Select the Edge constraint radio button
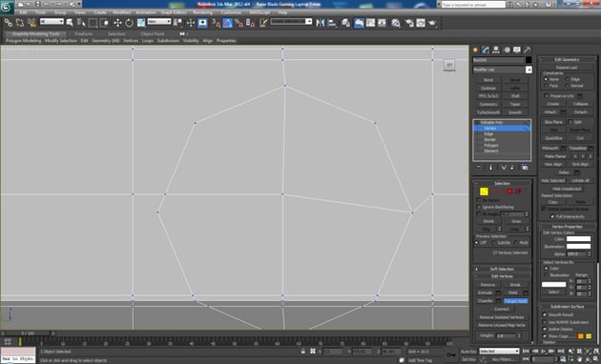 coord(568,79)
